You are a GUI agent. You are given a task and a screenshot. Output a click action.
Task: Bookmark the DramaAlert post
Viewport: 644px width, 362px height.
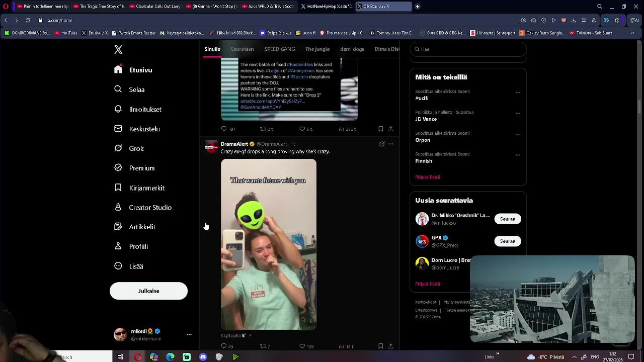pos(381,346)
